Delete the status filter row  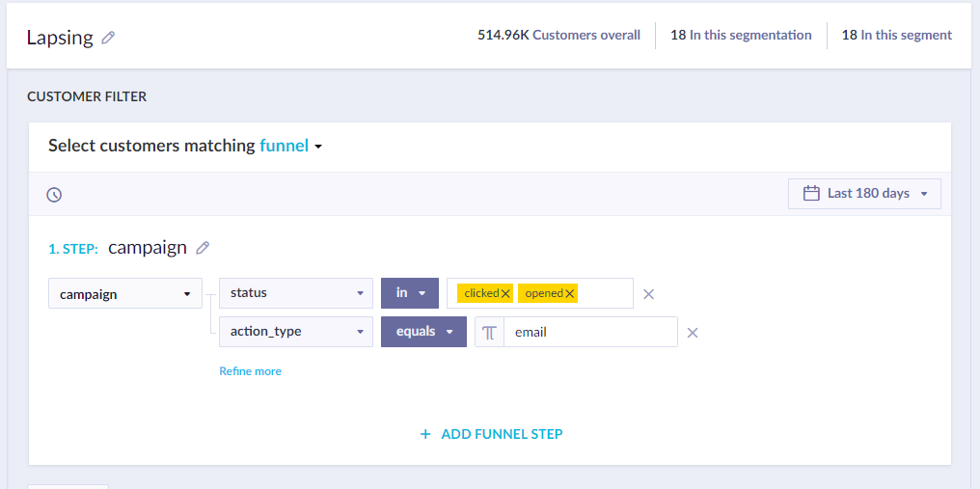(x=649, y=294)
